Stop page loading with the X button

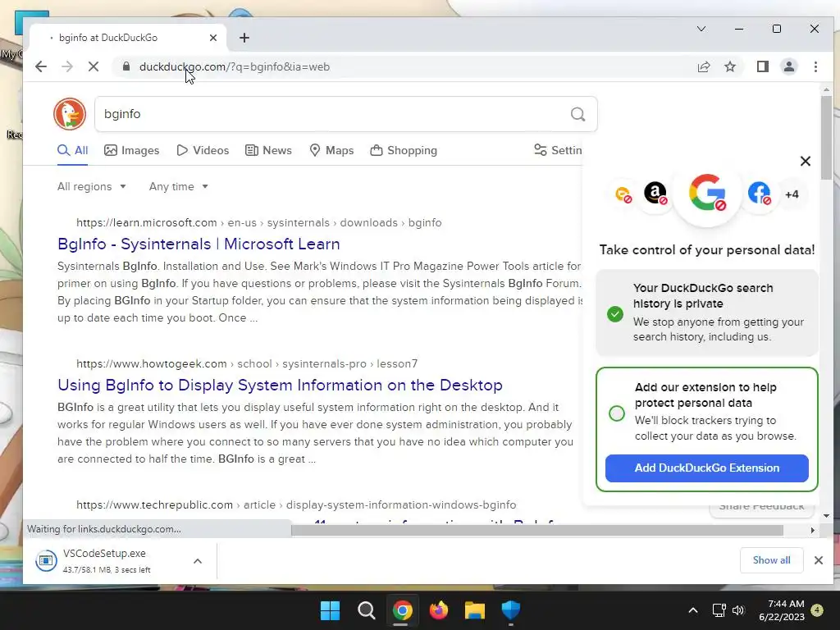pyautogui.click(x=94, y=66)
